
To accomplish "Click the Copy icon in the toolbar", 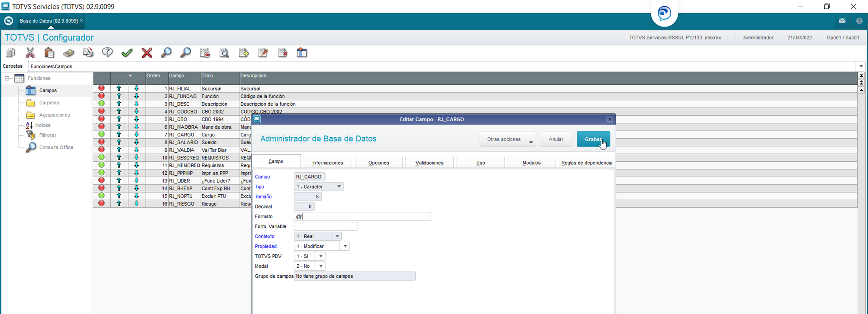I will click(10, 53).
